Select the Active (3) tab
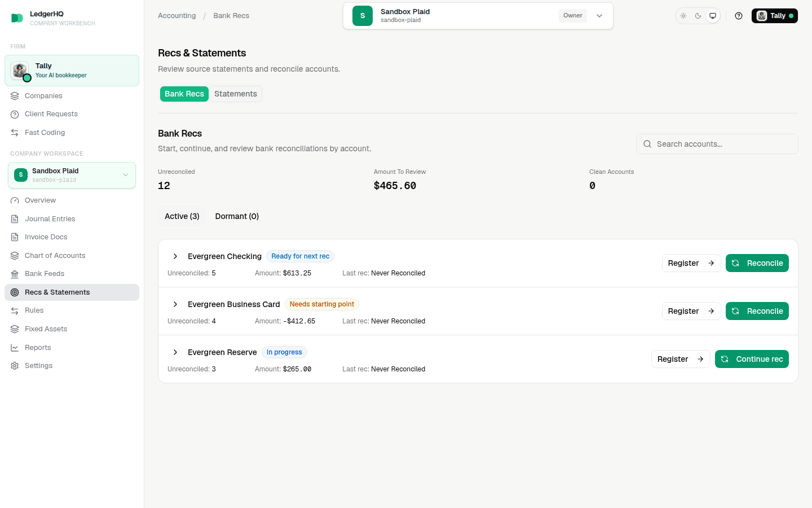Viewport: 812px width, 508px height. point(182,216)
